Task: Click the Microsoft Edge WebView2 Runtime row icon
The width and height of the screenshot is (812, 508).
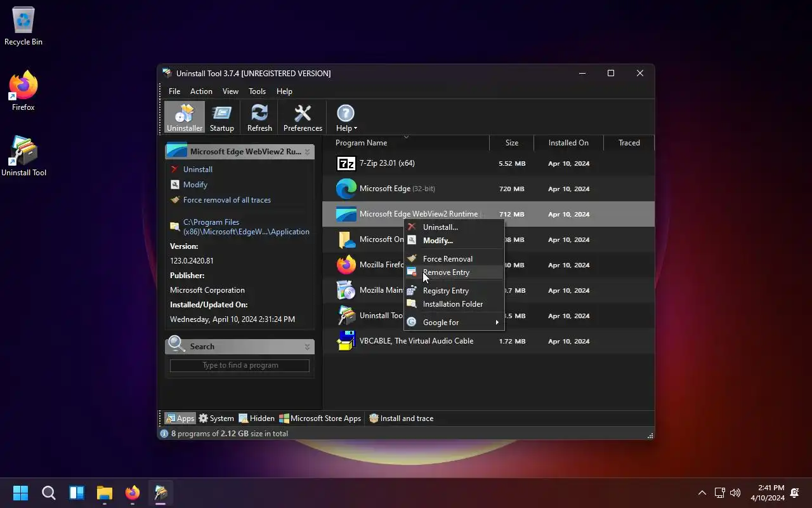Action: pyautogui.click(x=346, y=214)
